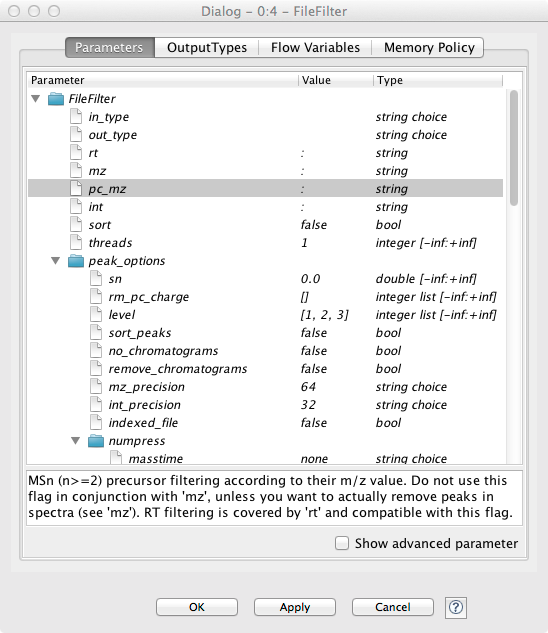Click the file icon beside mz_precision
Viewport: 548px width, 633px height.
pyautogui.click(x=96, y=386)
